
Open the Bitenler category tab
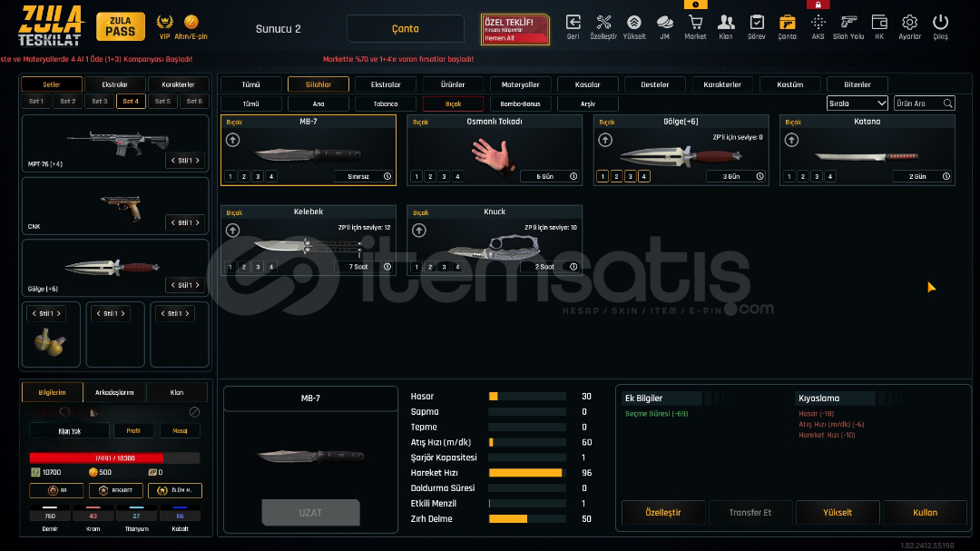pyautogui.click(x=857, y=84)
